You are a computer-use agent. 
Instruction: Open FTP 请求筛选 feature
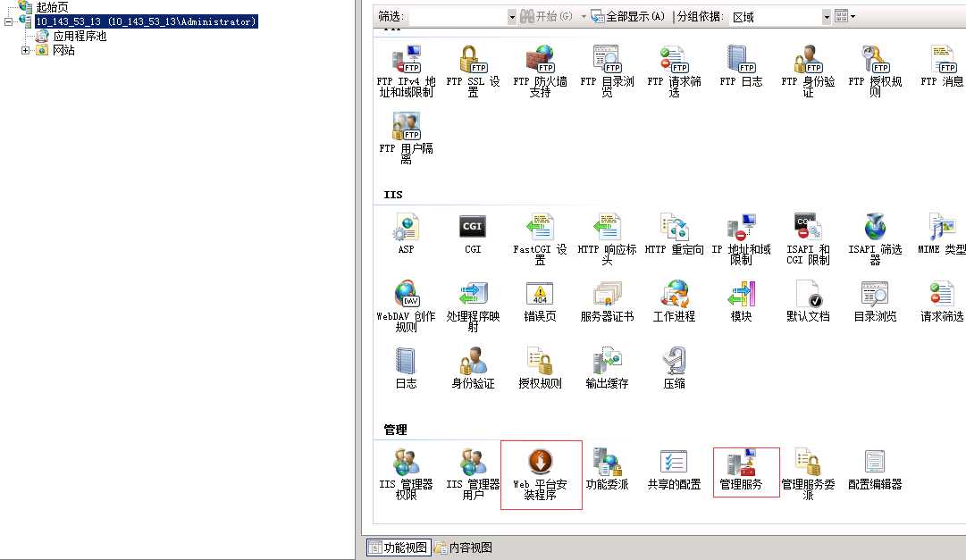coord(674,71)
